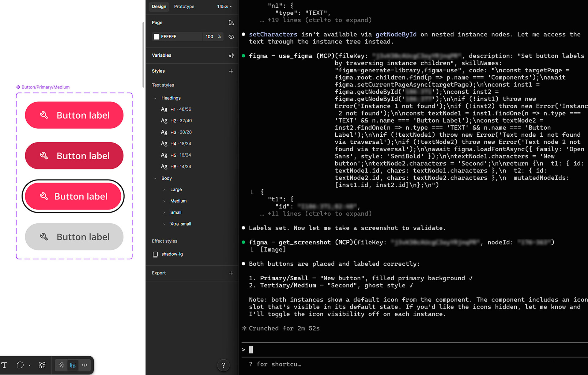Collapse the Headings text styles group

click(155, 98)
